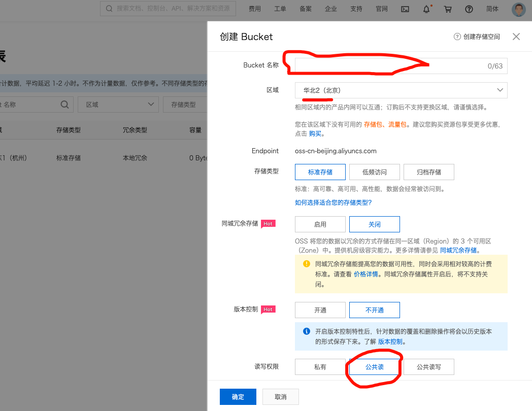
Task: Click the search magnifier in bucket list
Action: coord(64,105)
